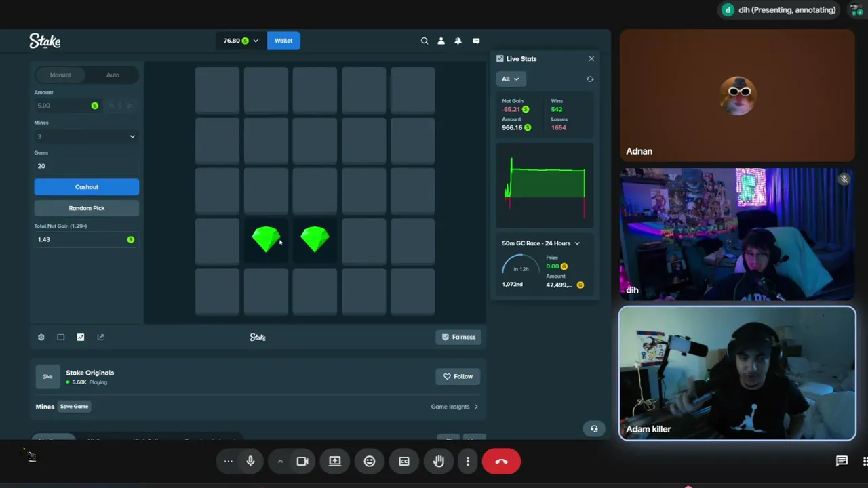868x488 pixels.
Task: Click the Amount input field
Action: tap(68, 106)
